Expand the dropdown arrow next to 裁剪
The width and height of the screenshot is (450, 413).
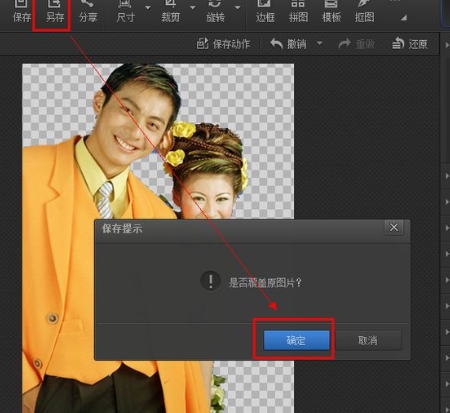click(193, 7)
